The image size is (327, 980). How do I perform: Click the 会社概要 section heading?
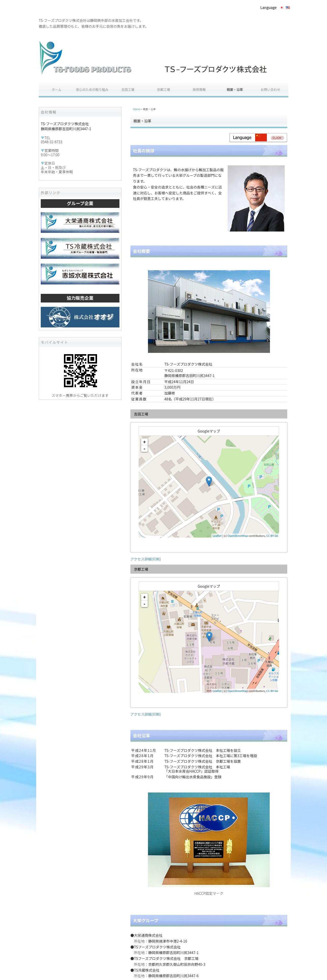[x=209, y=251]
